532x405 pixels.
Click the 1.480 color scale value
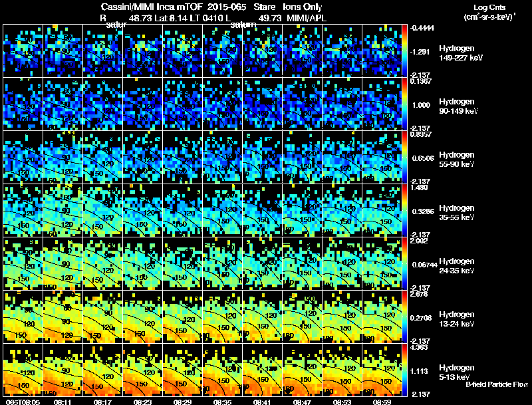click(x=419, y=188)
